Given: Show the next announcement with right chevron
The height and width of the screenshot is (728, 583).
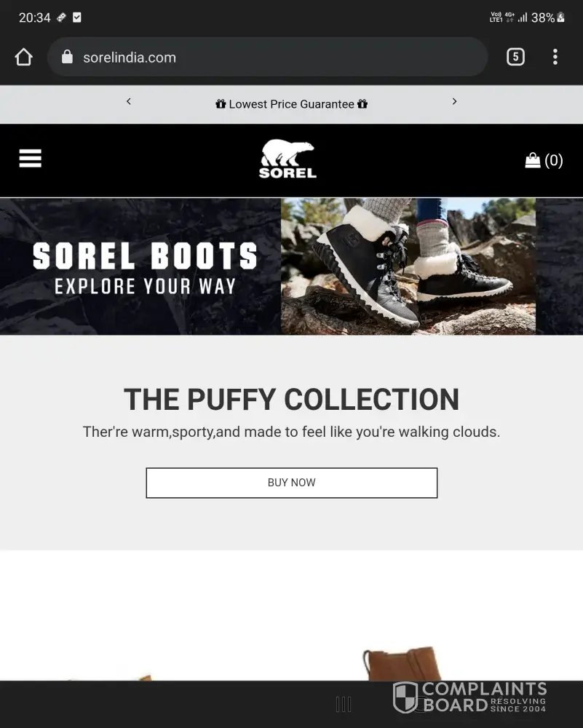Looking at the screenshot, I should pyautogui.click(x=454, y=101).
